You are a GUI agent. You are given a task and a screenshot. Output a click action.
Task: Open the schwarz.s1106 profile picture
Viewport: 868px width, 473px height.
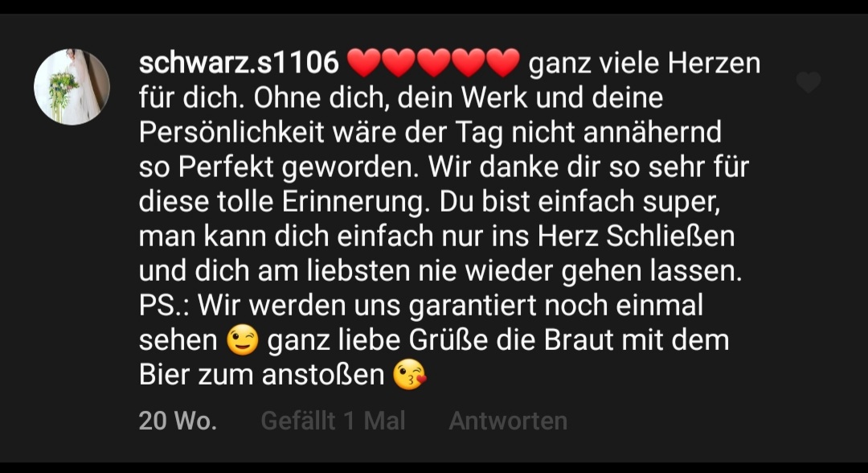(x=72, y=86)
